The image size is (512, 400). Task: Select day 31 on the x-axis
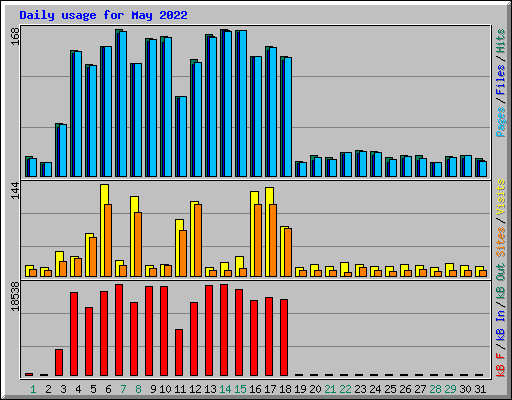click(x=480, y=389)
